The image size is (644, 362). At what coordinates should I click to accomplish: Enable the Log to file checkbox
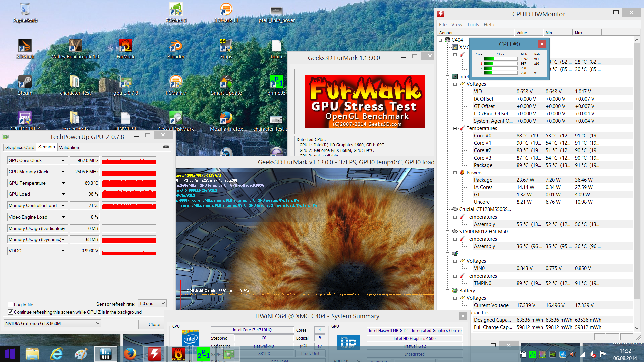(10, 305)
